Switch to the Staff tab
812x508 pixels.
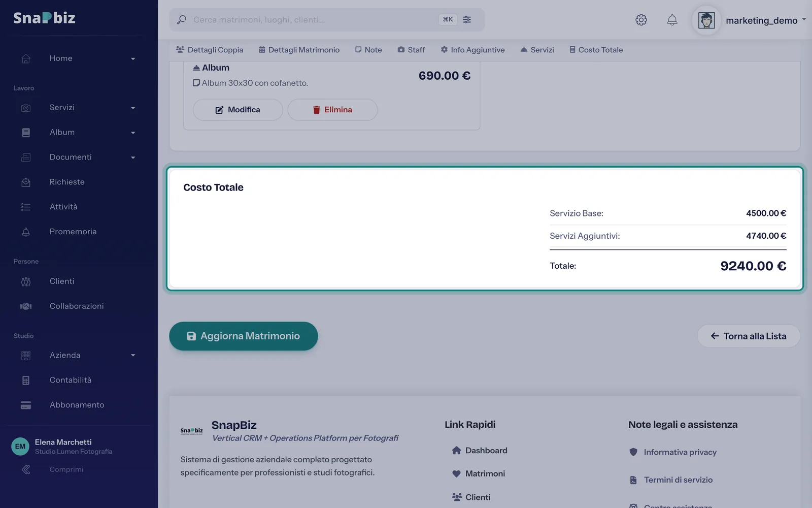tap(411, 50)
